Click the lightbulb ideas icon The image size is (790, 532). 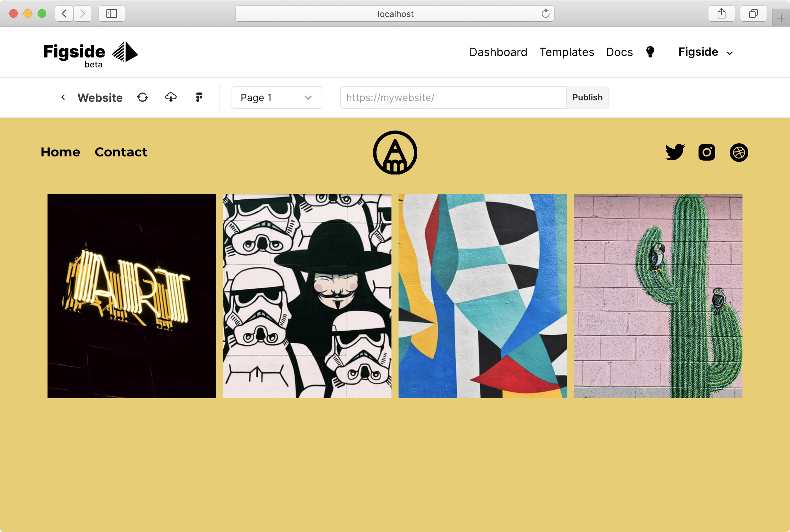[x=650, y=52]
